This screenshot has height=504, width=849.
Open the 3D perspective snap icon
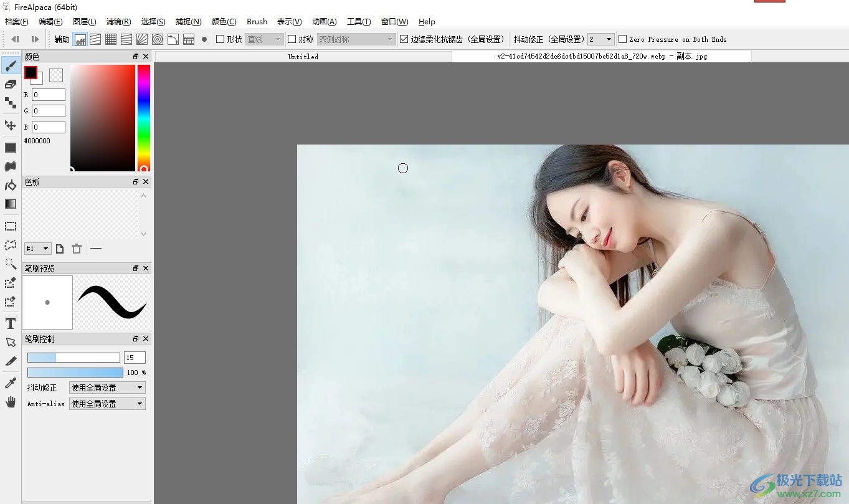[x=189, y=39]
